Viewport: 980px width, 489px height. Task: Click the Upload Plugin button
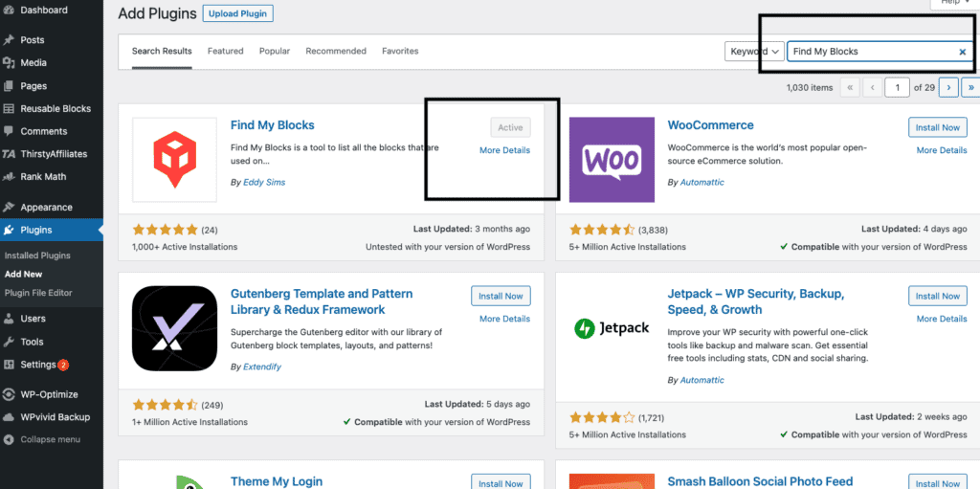[x=237, y=13]
